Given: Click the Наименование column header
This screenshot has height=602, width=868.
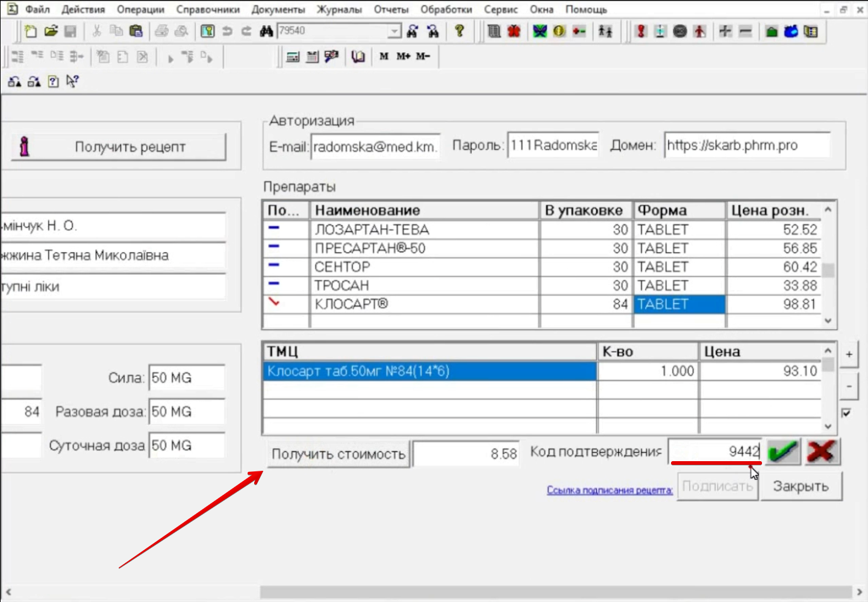Looking at the screenshot, I should pos(425,211).
